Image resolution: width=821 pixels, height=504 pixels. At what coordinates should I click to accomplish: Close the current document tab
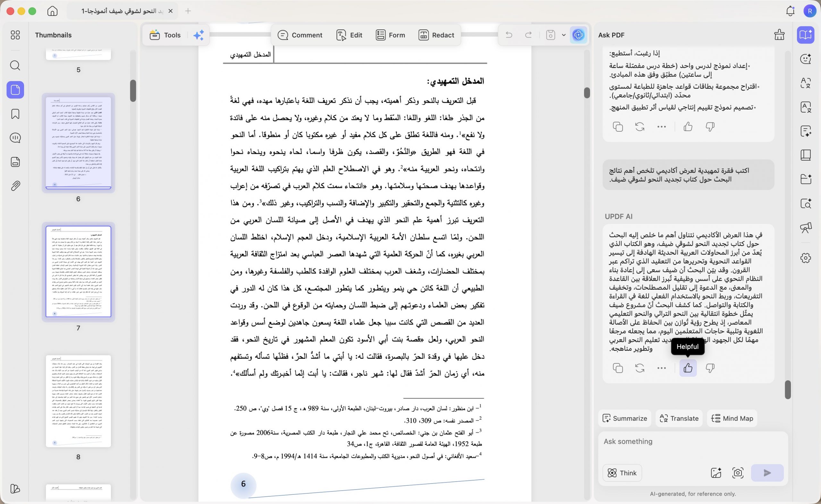(x=171, y=11)
